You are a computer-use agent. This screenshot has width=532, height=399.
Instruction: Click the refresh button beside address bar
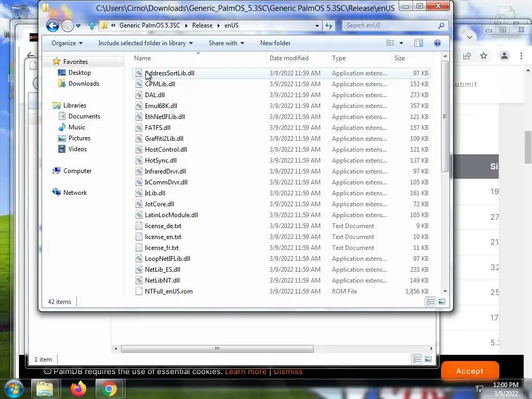329,25
